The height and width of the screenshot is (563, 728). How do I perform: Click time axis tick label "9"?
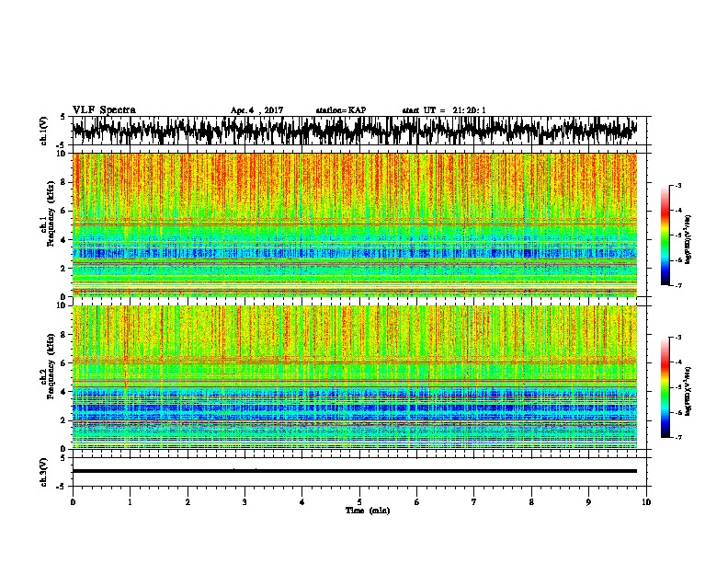(588, 502)
